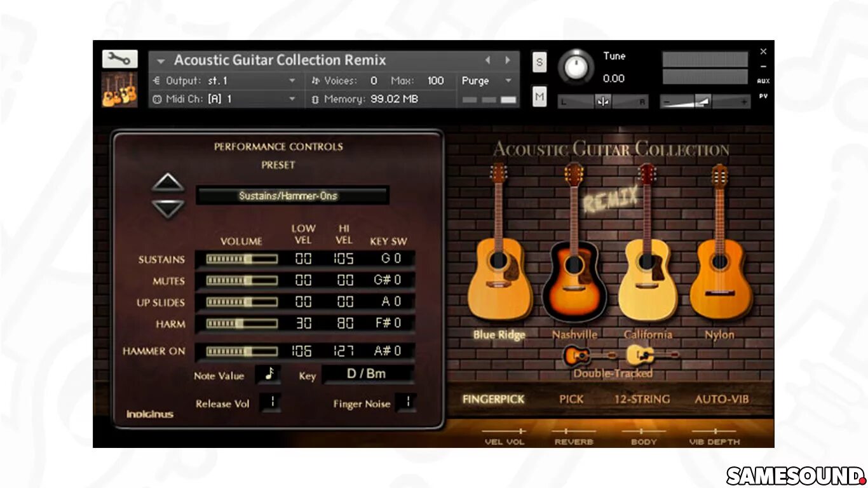This screenshot has height=488, width=868.
Task: Click the HARM low vel value 30
Action: pyautogui.click(x=303, y=323)
